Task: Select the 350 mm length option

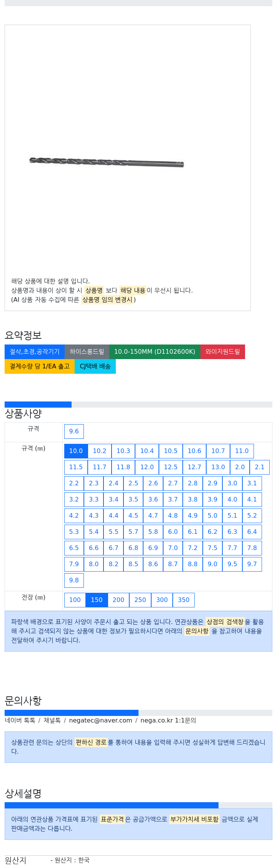Action: pos(184,600)
